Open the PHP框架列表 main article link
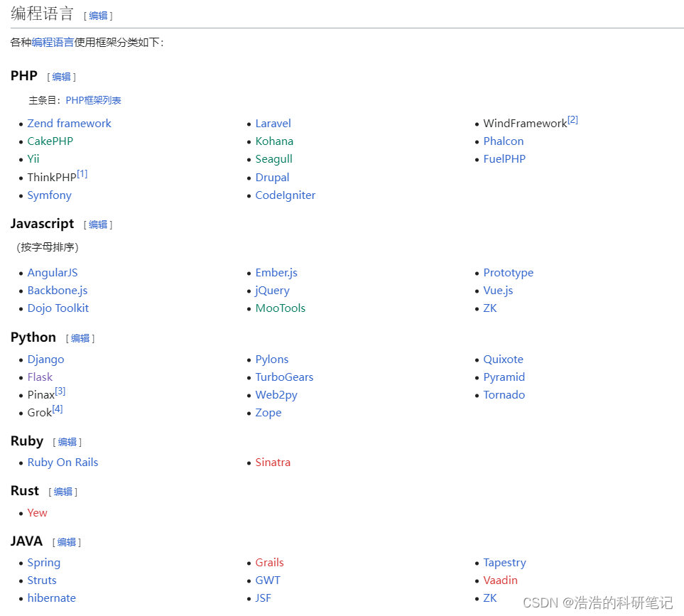This screenshot has width=684, height=616. pyautogui.click(x=93, y=100)
